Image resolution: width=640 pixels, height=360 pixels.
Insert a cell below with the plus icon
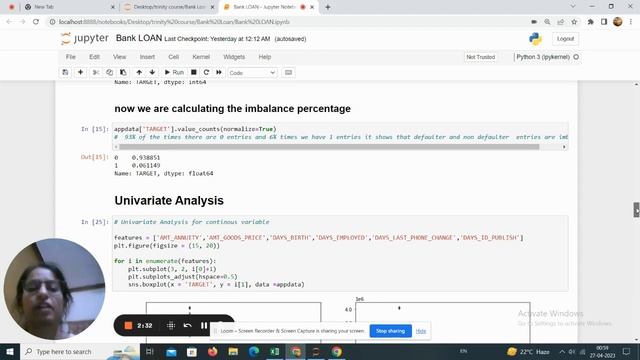[x=80, y=72]
